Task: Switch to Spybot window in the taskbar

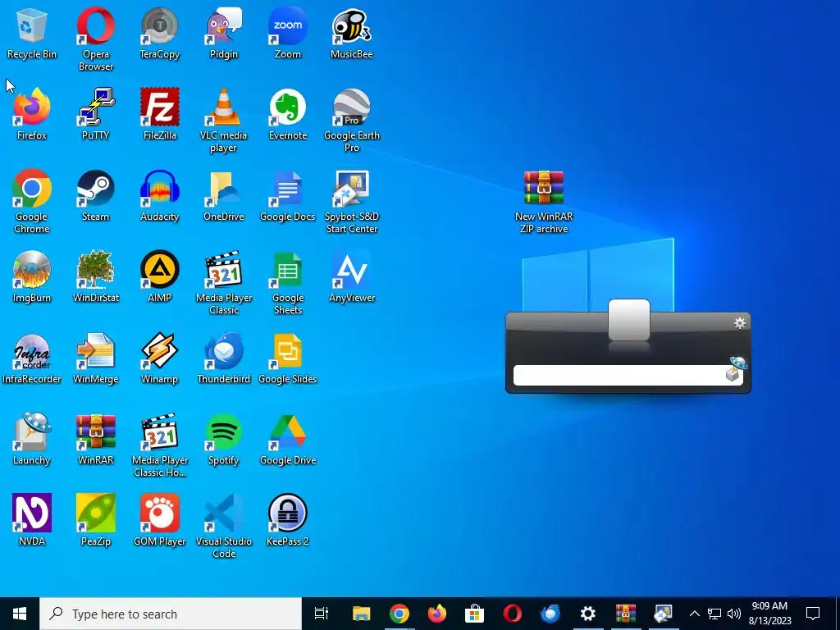Action: click(663, 614)
